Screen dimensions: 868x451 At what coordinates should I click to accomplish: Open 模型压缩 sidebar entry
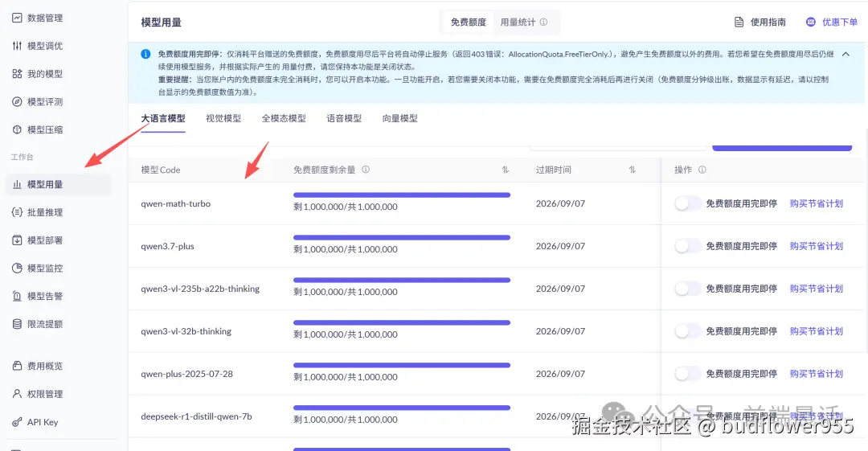(38, 129)
